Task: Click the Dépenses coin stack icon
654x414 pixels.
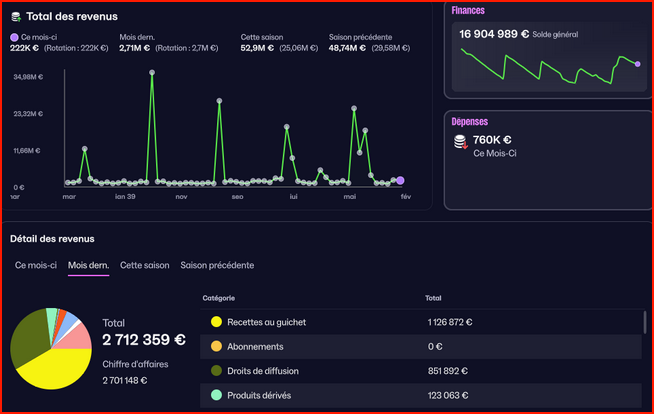Action: pyautogui.click(x=460, y=144)
